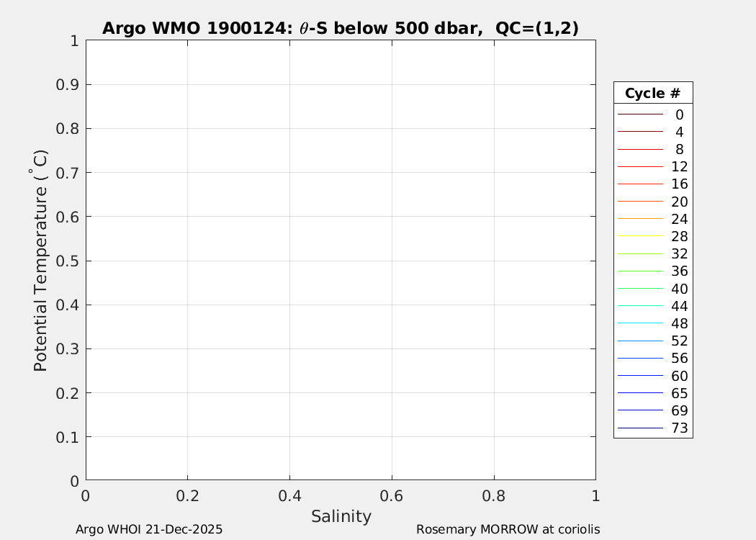Select legend entry label '28'
This screenshot has width=756, height=540.
pyautogui.click(x=679, y=236)
